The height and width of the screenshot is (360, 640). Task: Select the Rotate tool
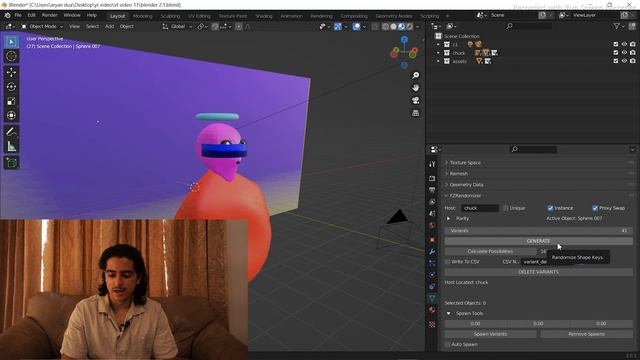tap(11, 87)
